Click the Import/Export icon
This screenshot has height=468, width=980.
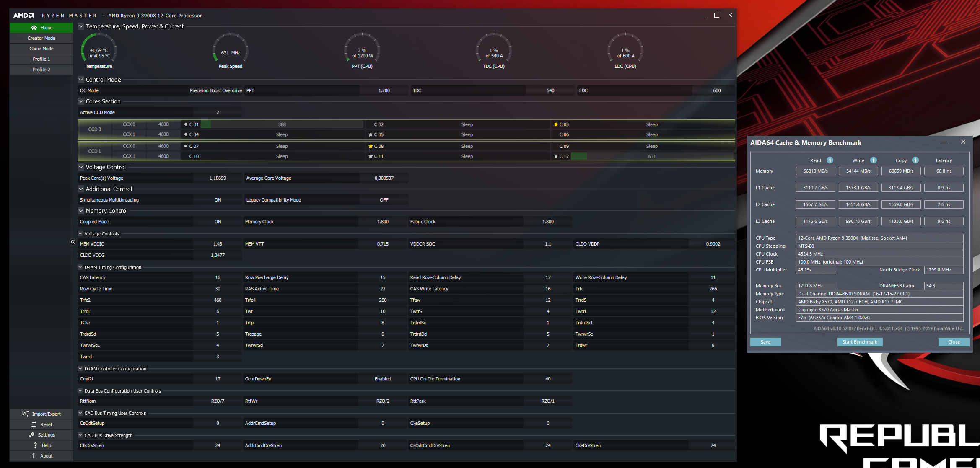26,414
